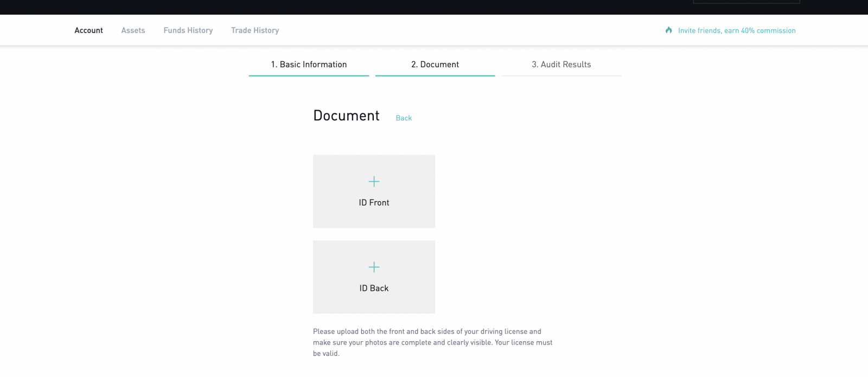The image size is (868, 377).
Task: View the Trade History tab
Action: [255, 30]
